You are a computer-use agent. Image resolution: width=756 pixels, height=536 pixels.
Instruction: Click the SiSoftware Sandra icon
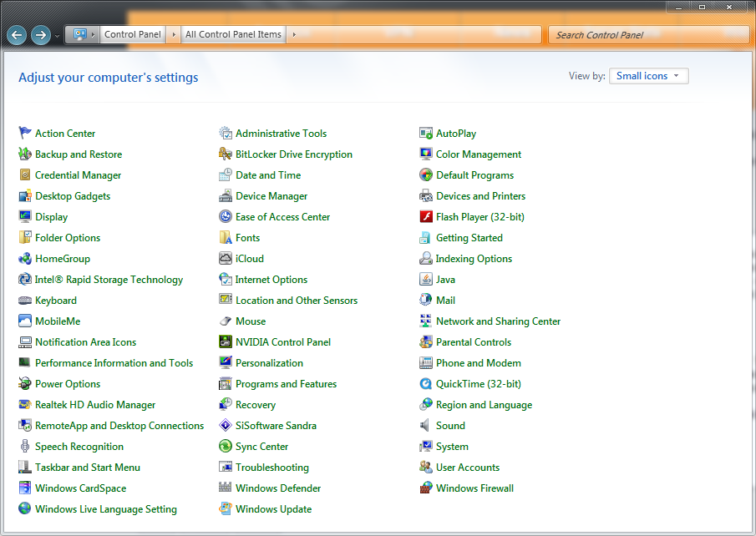(226, 425)
